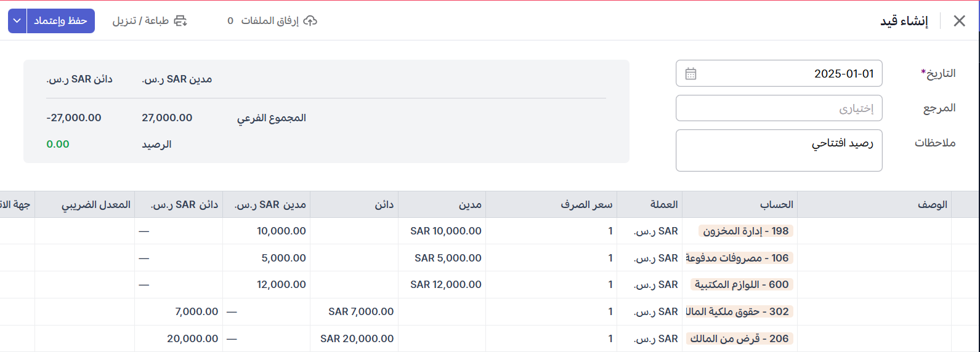Click the credit cell SAR 20,000.00
The height and width of the screenshot is (352, 980).
357,339
